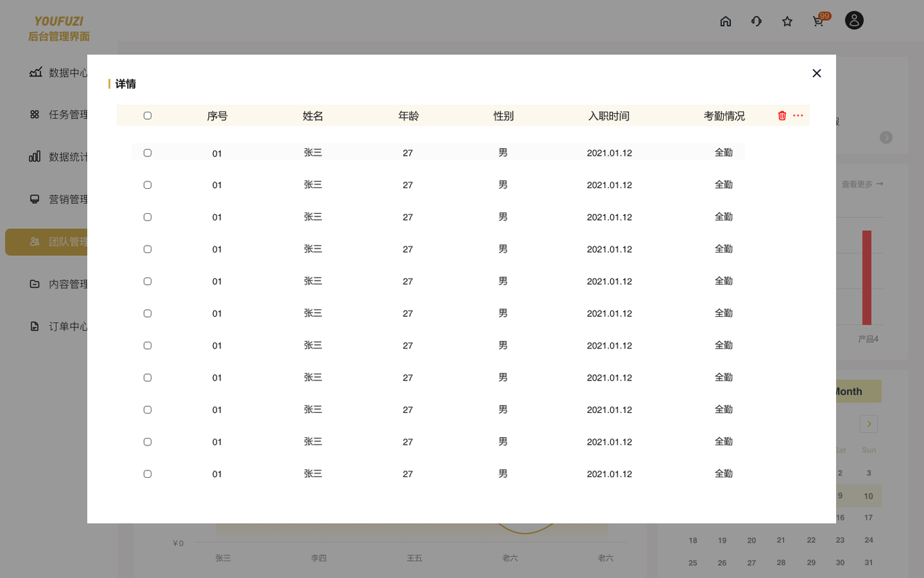Select calendar date 17

pos(869,518)
